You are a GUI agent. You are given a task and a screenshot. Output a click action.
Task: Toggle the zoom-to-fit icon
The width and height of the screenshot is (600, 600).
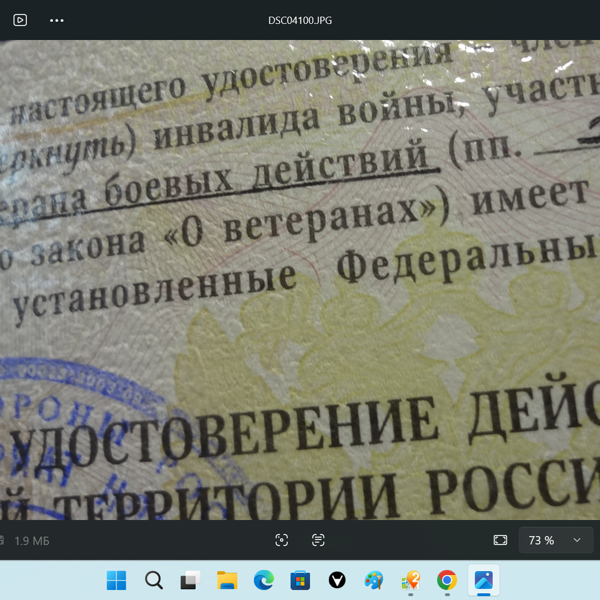[x=500, y=540]
